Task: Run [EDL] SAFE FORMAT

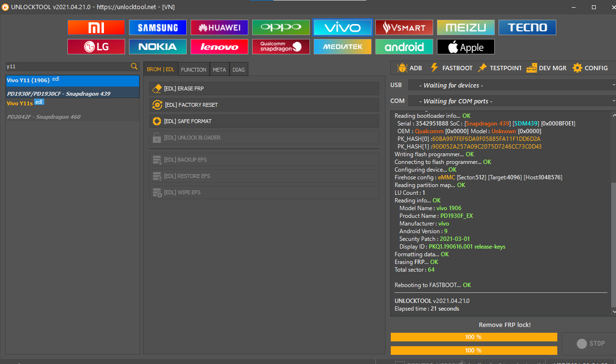Action: coord(264,121)
